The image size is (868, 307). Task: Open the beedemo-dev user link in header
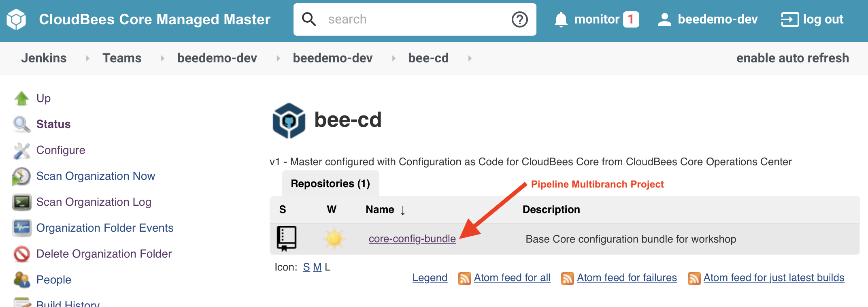pos(718,19)
